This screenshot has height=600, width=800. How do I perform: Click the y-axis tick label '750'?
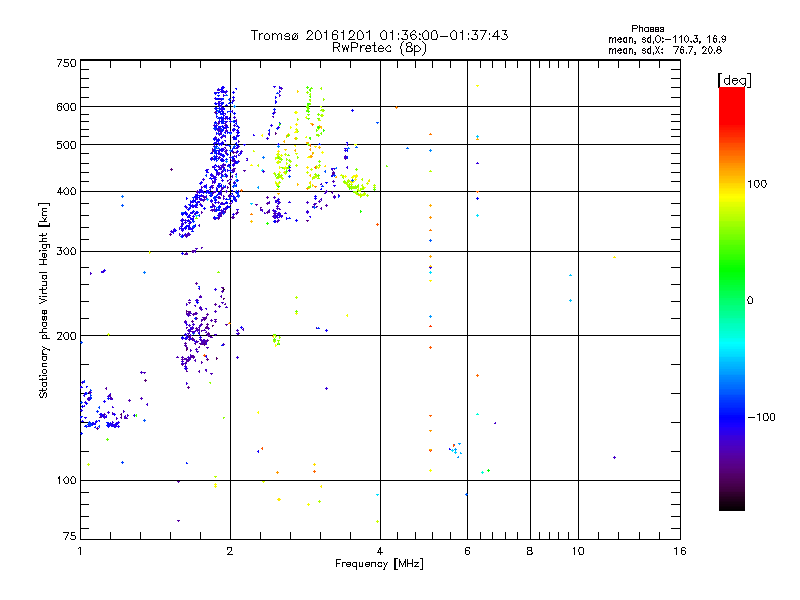(66, 63)
